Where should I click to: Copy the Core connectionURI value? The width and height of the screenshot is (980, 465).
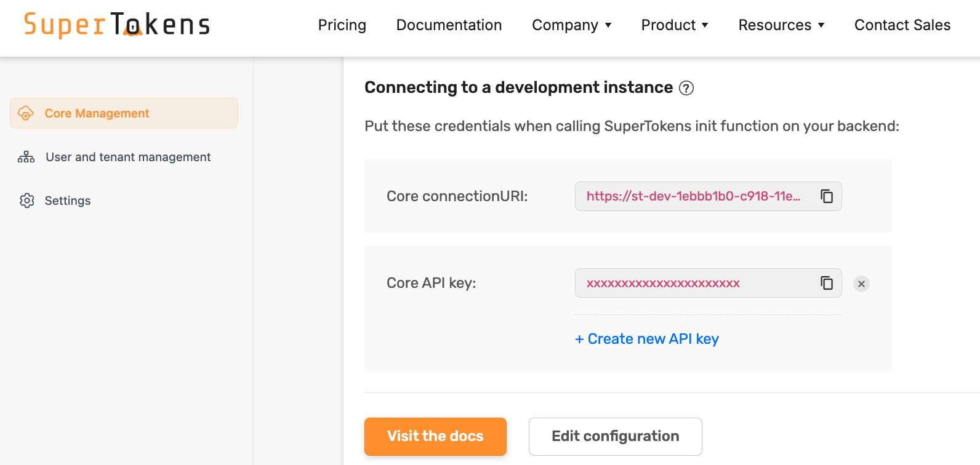(826, 196)
